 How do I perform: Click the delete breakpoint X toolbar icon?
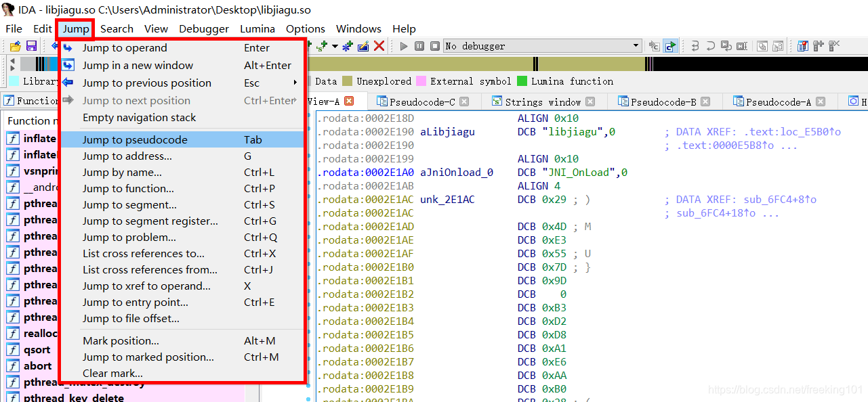pyautogui.click(x=834, y=46)
